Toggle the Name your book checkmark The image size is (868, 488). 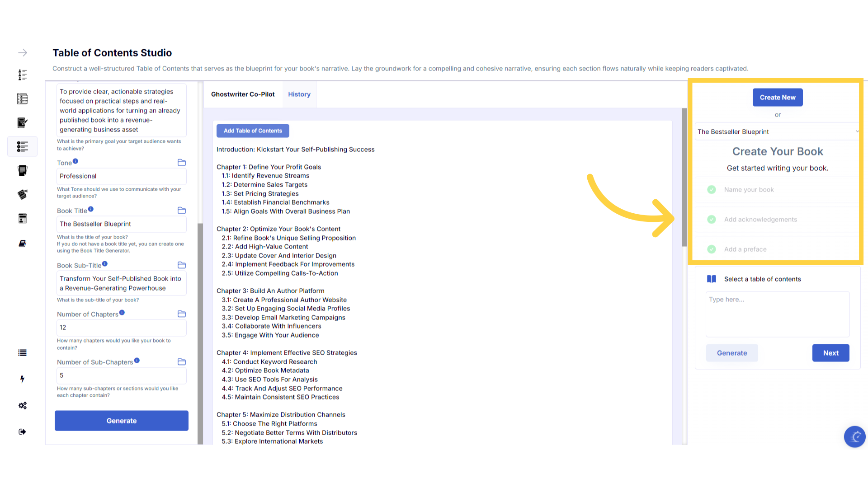click(x=712, y=190)
